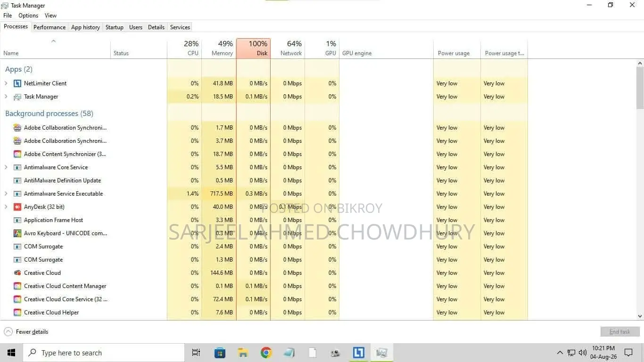The height and width of the screenshot is (362, 644).
Task: Open NetLimiter from the taskbar
Action: (359, 353)
